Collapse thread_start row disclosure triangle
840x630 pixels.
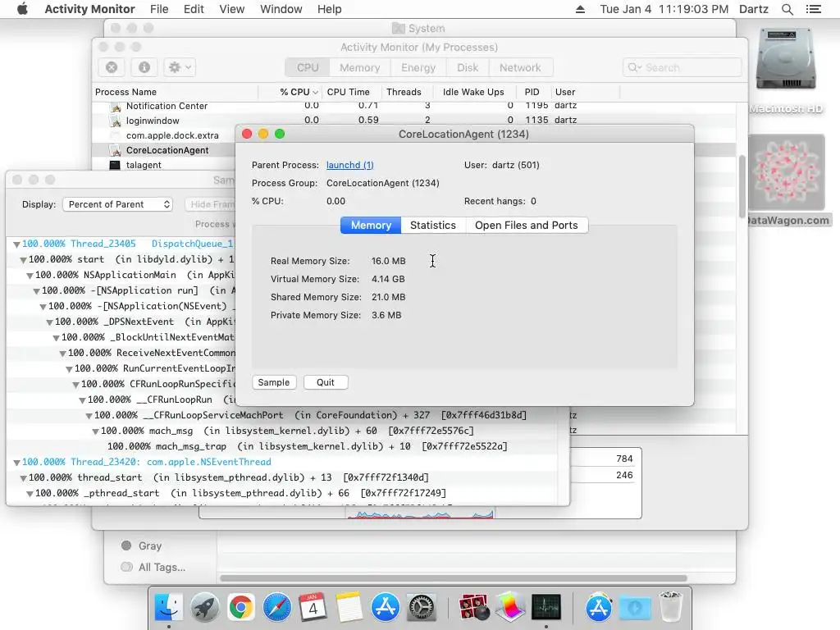pos(23,478)
